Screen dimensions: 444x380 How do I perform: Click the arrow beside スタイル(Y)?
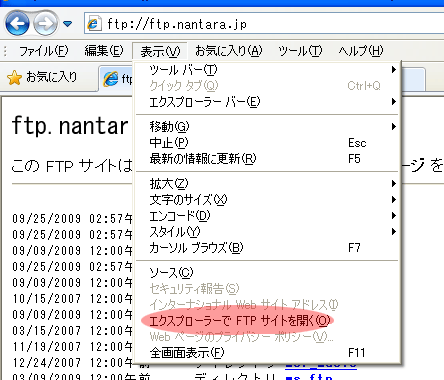(x=394, y=232)
